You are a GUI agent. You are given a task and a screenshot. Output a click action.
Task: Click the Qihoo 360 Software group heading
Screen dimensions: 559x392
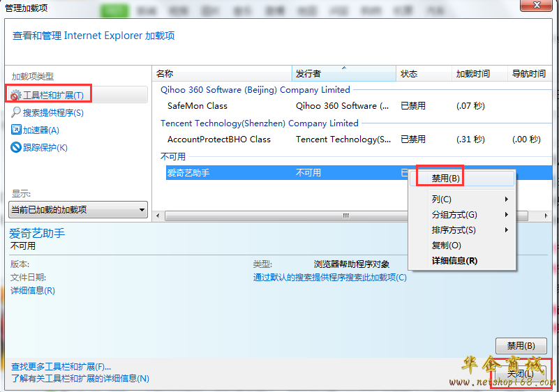coord(255,90)
